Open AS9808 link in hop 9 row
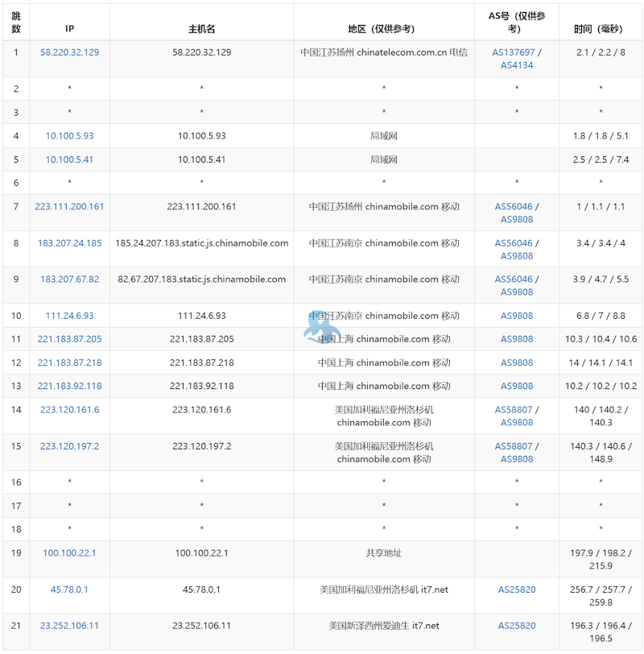The image size is (644, 654). [517, 292]
